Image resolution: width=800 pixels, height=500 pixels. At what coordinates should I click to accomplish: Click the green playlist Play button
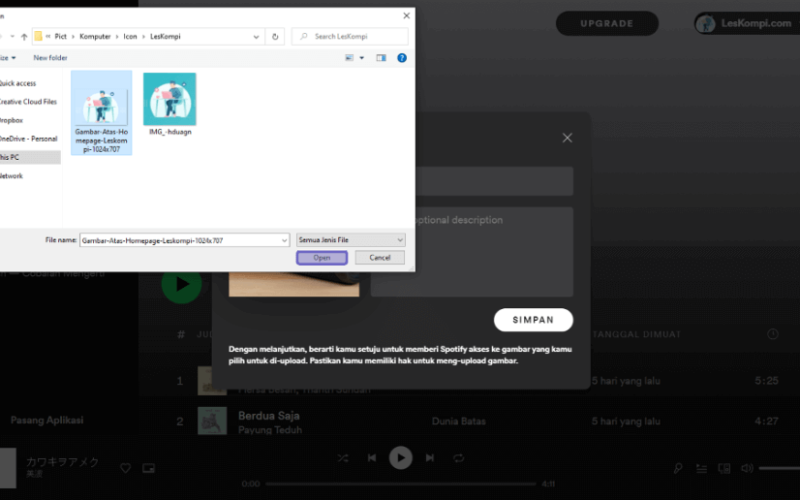click(182, 284)
